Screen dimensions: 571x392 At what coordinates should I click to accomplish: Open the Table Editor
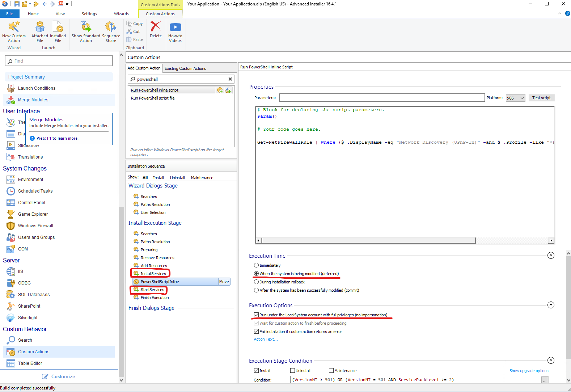pyautogui.click(x=30, y=363)
